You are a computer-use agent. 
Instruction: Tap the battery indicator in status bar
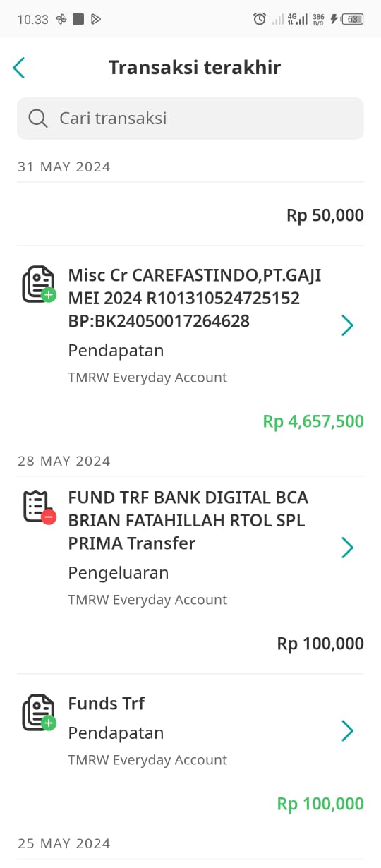tap(352, 19)
